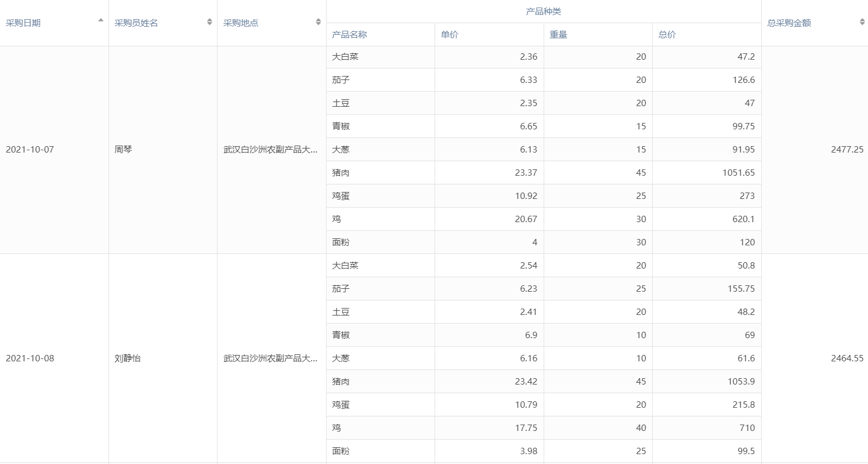This screenshot has width=868, height=464.
Task: Click the 2021-10-07 date cell
Action: pyautogui.click(x=30, y=150)
